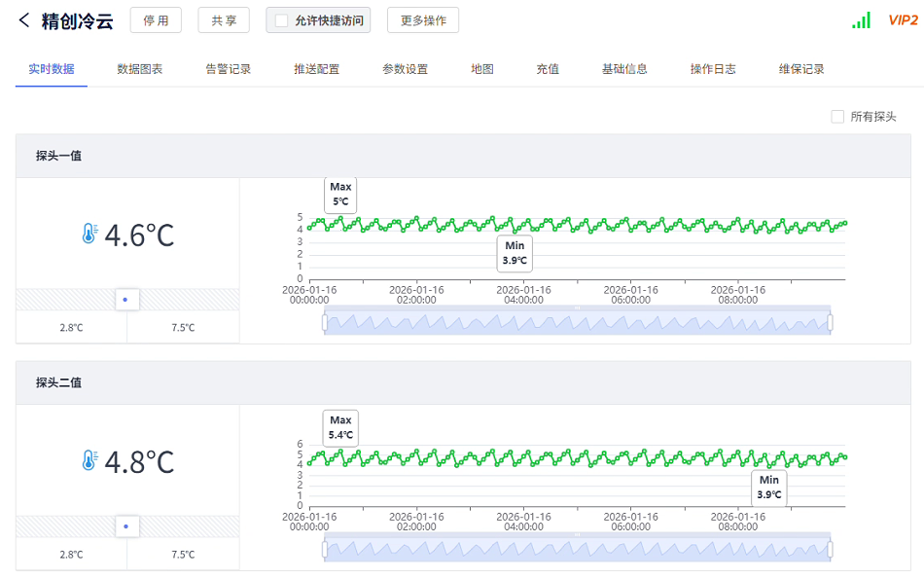Viewport: 924px width, 579px height.
Task: Click the 探头一值 range indicator dot
Action: pyautogui.click(x=126, y=299)
